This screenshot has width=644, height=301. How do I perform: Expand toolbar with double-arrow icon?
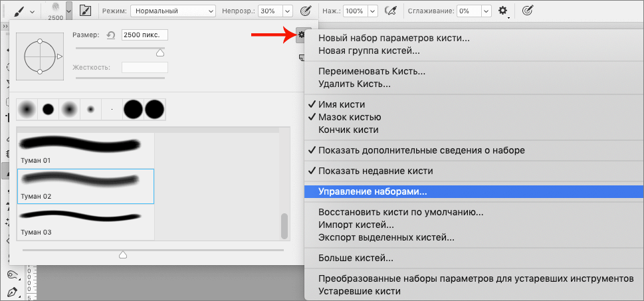tap(5, 27)
